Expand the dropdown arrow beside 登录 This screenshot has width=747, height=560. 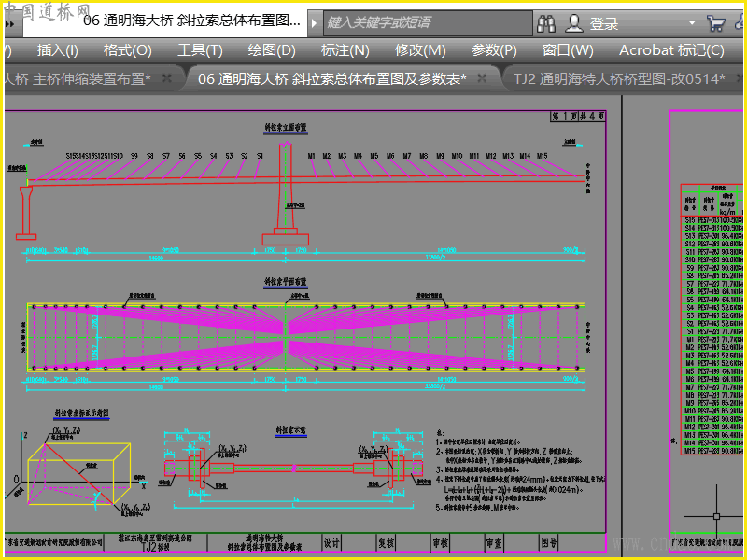click(692, 22)
